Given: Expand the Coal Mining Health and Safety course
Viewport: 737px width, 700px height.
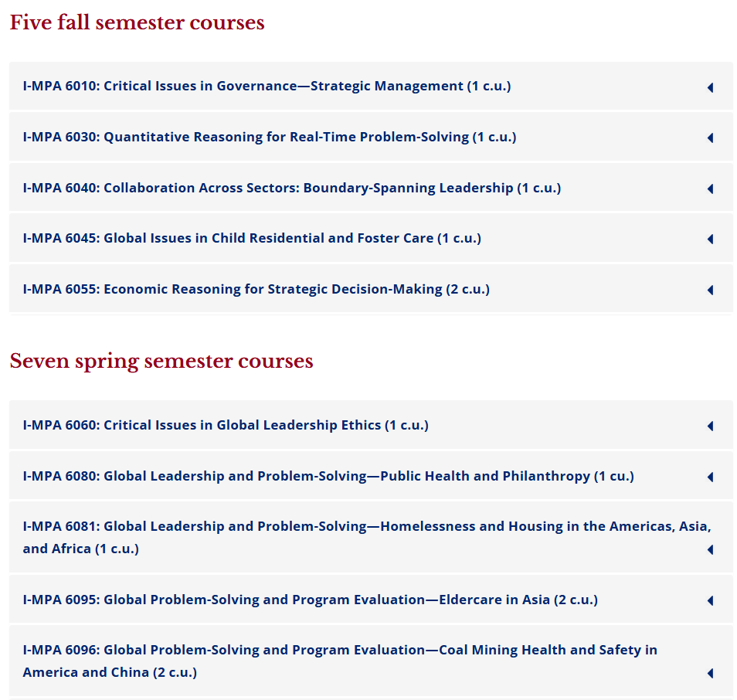Looking at the screenshot, I should pyautogui.click(x=340, y=661).
